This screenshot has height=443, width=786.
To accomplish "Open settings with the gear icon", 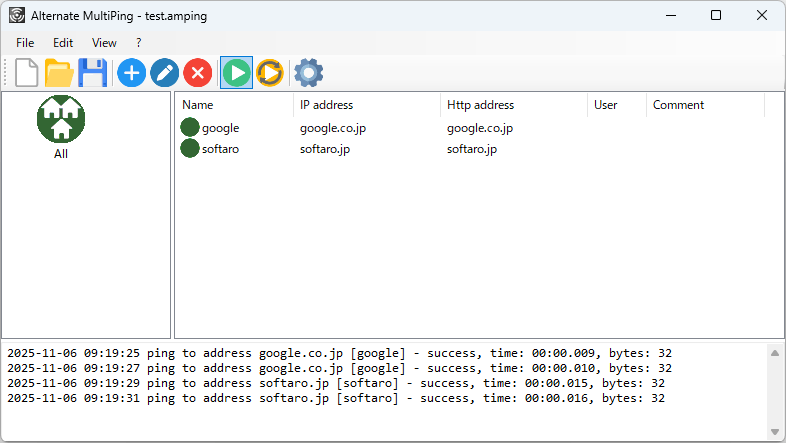I will (308, 73).
